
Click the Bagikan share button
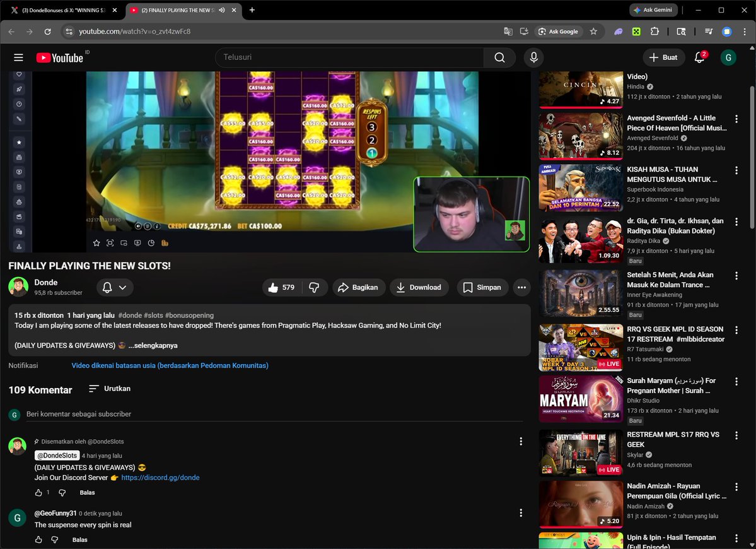(x=358, y=288)
